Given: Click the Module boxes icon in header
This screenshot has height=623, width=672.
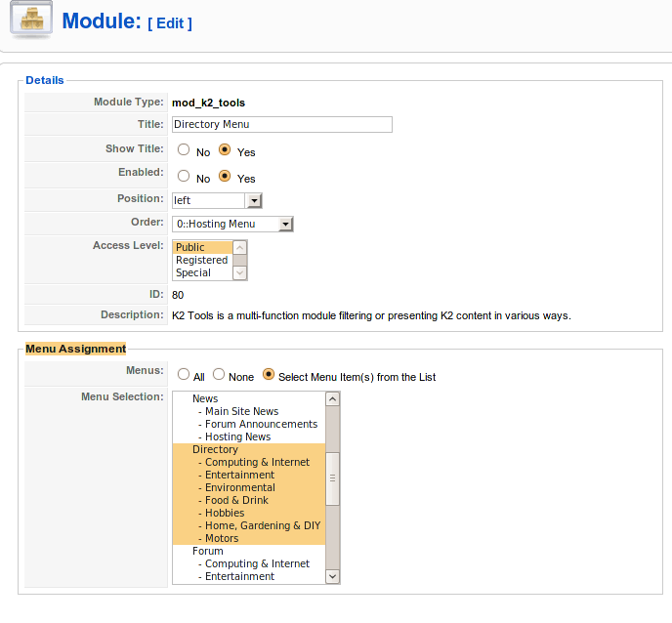Looking at the screenshot, I should point(31,20).
